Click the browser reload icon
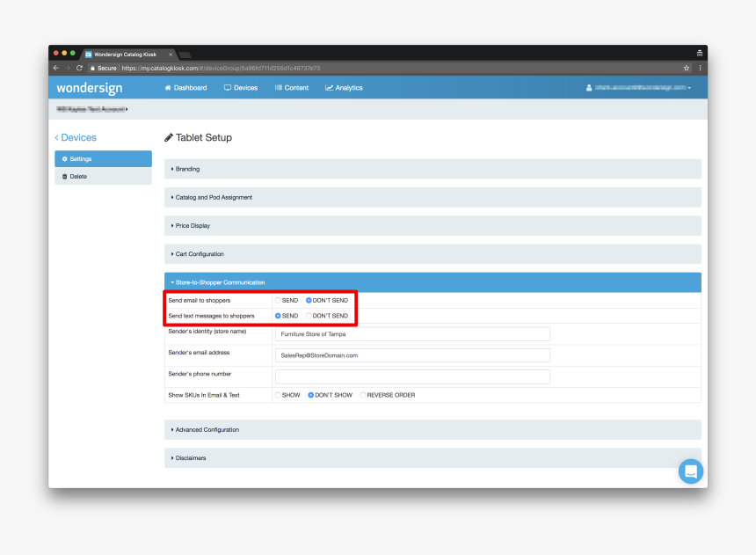Screen dimensions: 756x555 79,68
